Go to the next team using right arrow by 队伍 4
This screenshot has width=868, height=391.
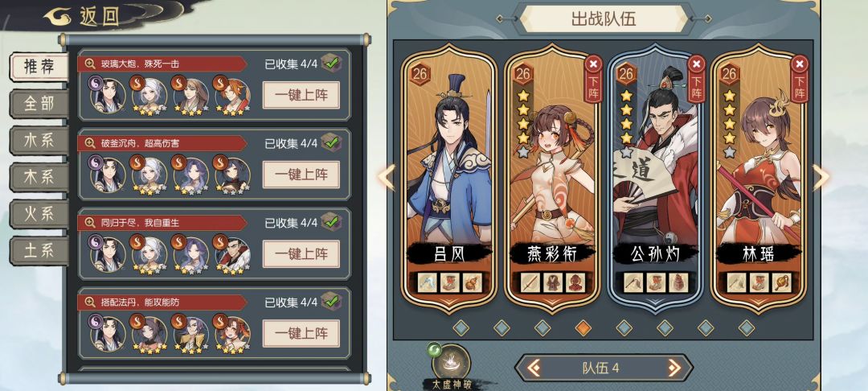point(674,368)
